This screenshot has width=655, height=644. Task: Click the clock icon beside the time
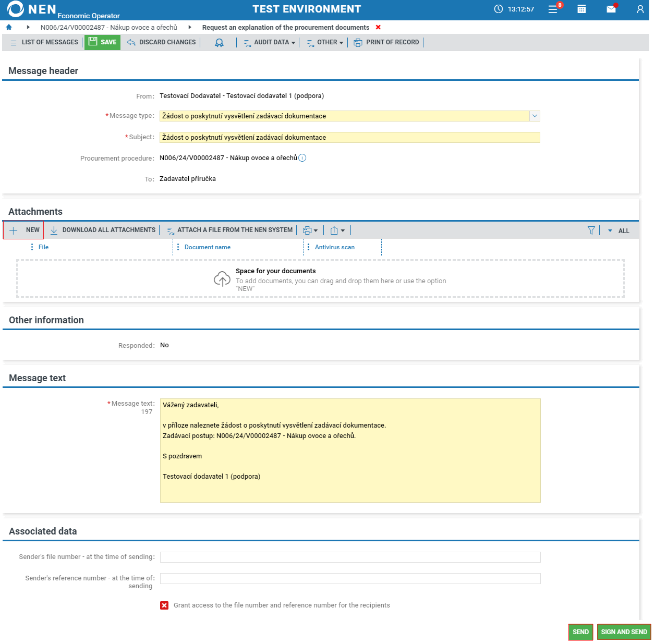(x=499, y=9)
